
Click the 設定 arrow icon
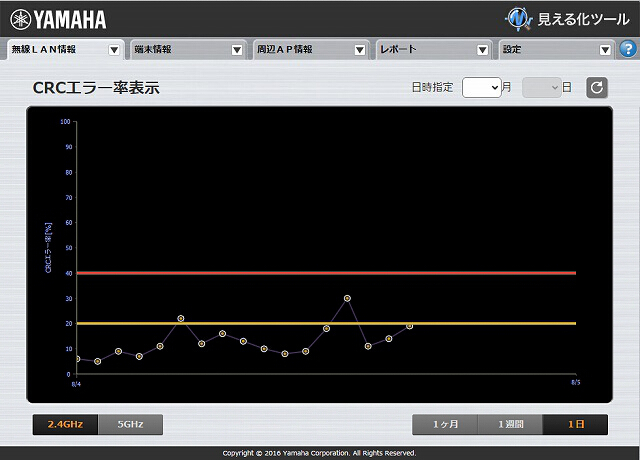[605, 50]
